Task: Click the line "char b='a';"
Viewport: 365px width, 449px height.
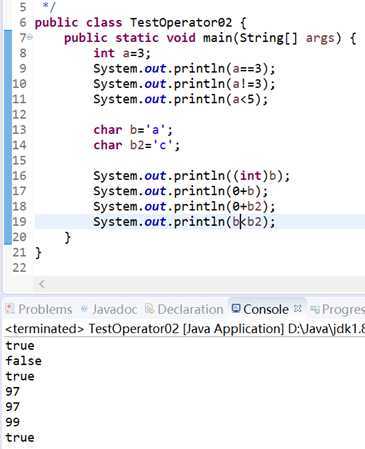Action: point(133,130)
